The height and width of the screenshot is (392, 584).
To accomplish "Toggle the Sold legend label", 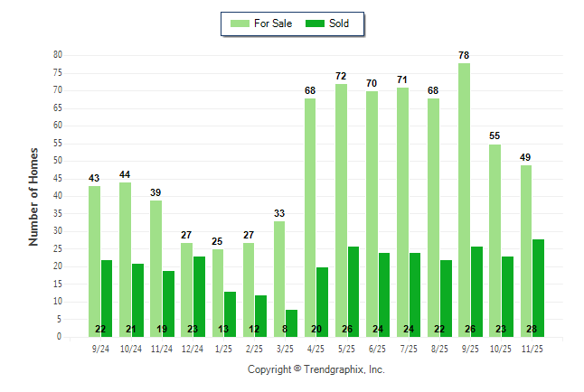I will click(340, 23).
